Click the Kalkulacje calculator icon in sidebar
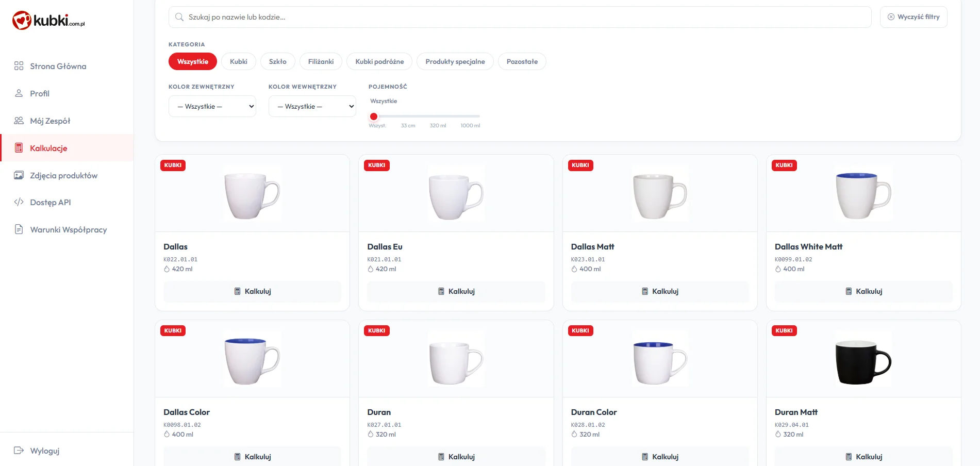 (19, 148)
